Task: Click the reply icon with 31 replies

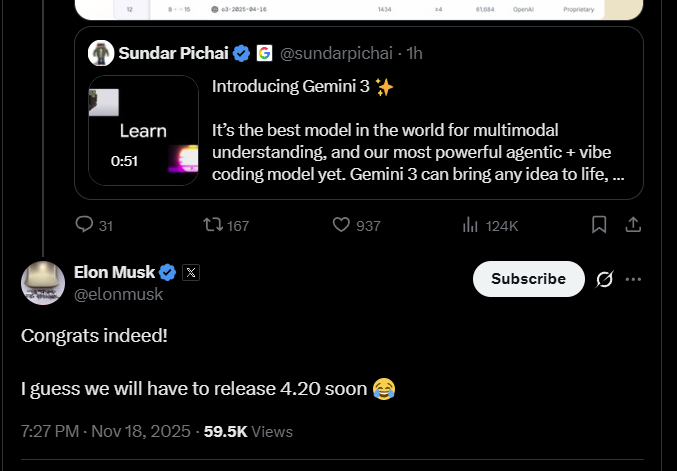Action: [x=85, y=225]
